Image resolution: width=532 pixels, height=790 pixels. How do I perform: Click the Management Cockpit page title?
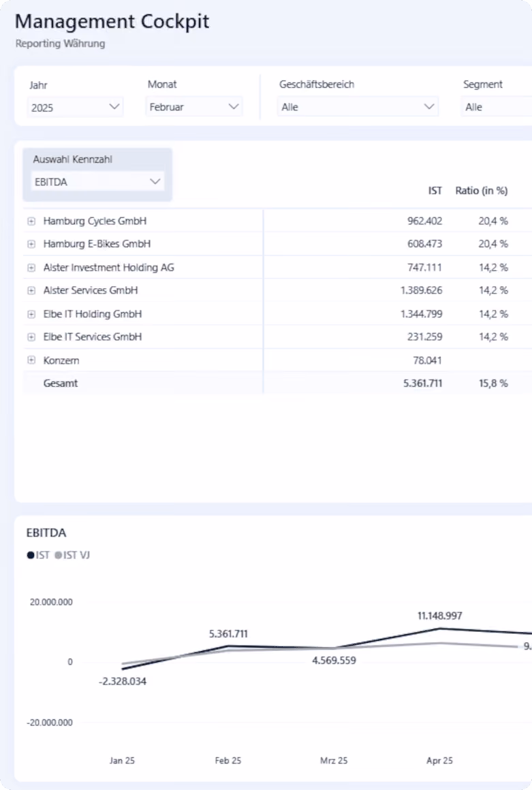(112, 22)
